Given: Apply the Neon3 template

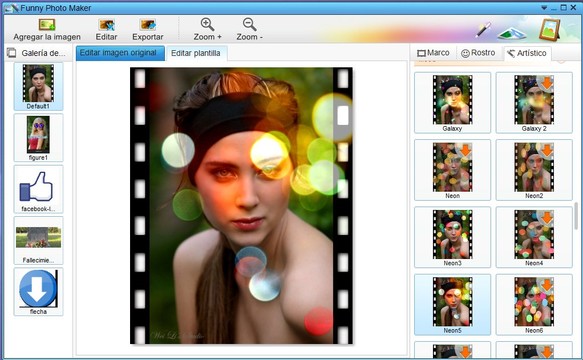Looking at the screenshot, I should tap(452, 237).
